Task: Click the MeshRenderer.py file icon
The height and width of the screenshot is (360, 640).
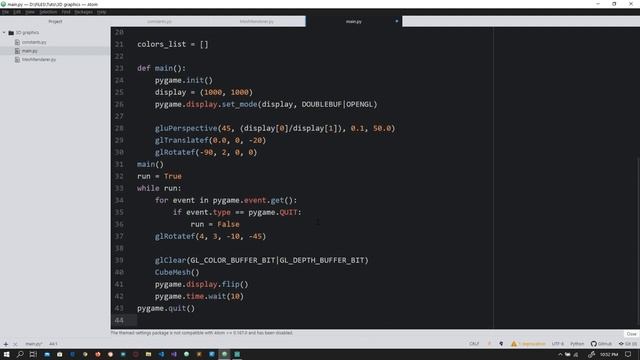Action: click(x=17, y=60)
